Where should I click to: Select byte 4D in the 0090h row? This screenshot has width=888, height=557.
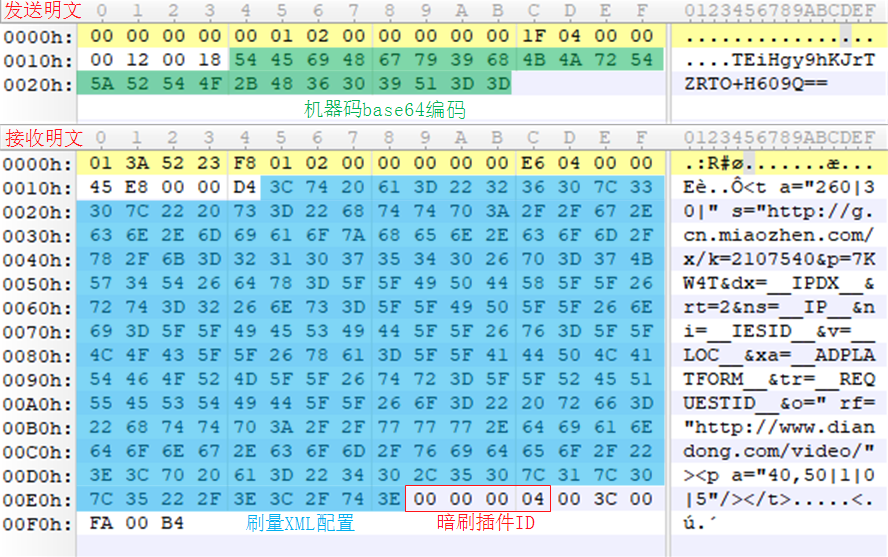[x=245, y=379]
